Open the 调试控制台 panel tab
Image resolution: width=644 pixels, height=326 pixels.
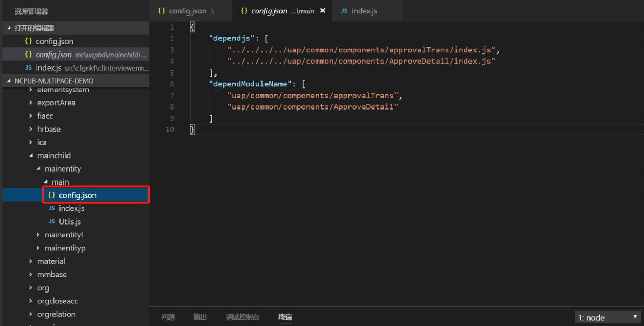(243, 317)
